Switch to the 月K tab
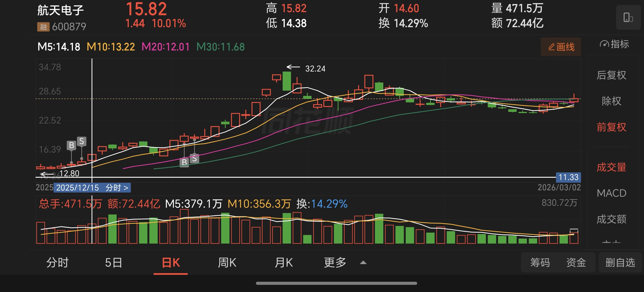The height and width of the screenshot is (292, 644). tap(284, 263)
